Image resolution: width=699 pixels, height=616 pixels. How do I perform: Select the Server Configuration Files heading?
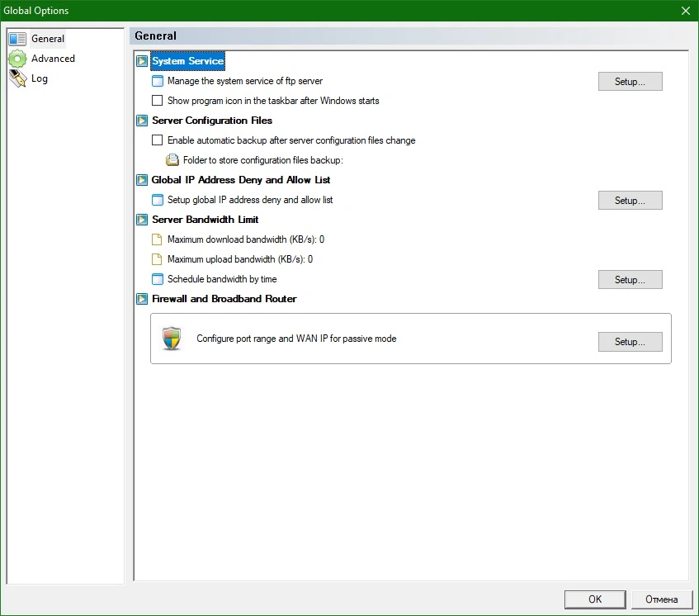212,121
